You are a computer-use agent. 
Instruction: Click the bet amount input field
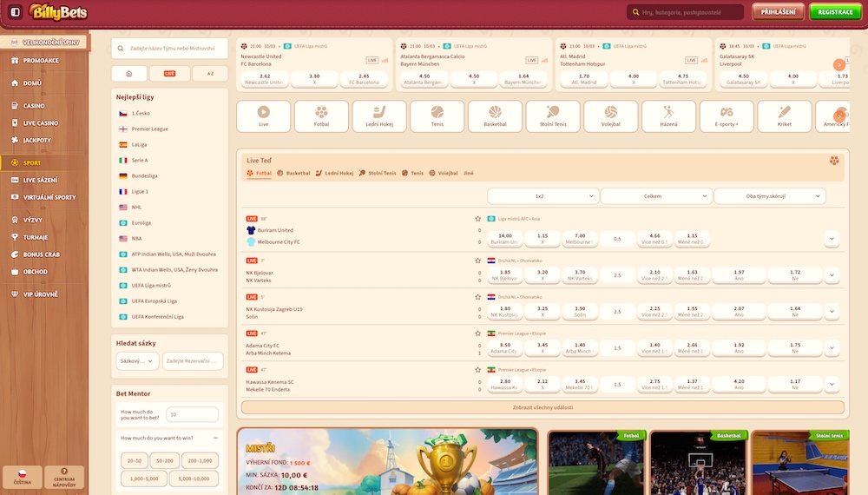tap(192, 414)
